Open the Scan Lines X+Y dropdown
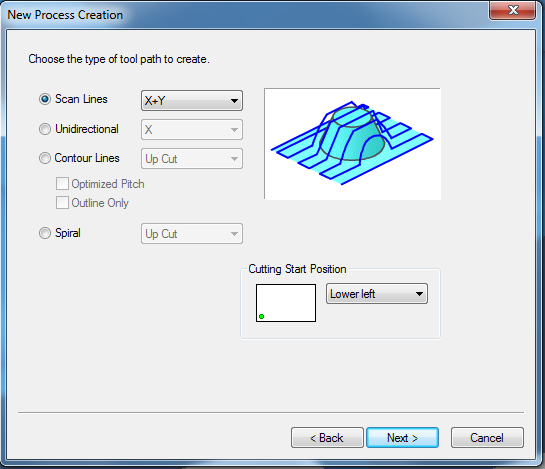This screenshot has width=545, height=469. pos(192,101)
